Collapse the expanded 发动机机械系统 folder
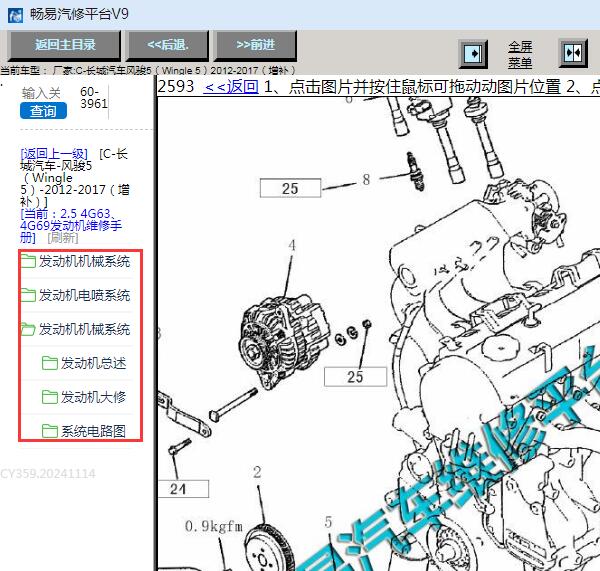This screenshot has height=571, width=600. (77, 329)
